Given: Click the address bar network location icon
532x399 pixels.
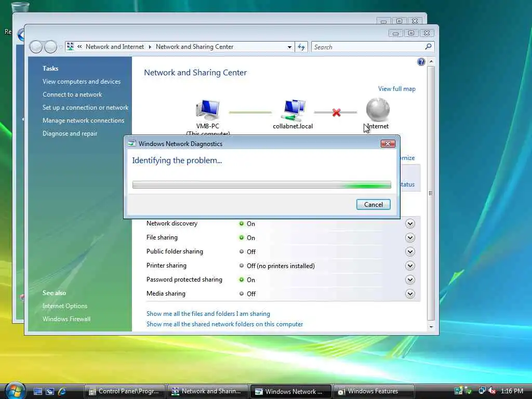Looking at the screenshot, I should pyautogui.click(x=70, y=47).
